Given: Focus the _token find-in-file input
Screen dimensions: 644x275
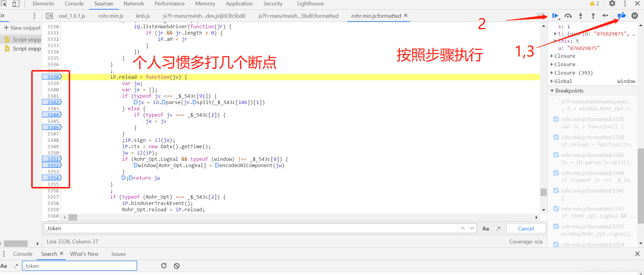Looking at the screenshot, I should [x=251, y=228].
